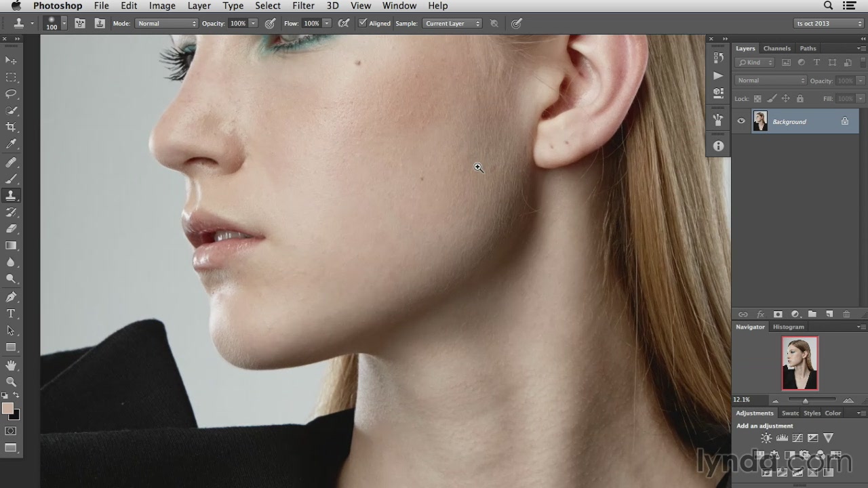This screenshot has height=488, width=868.
Task: Toggle lock position
Action: (786, 99)
